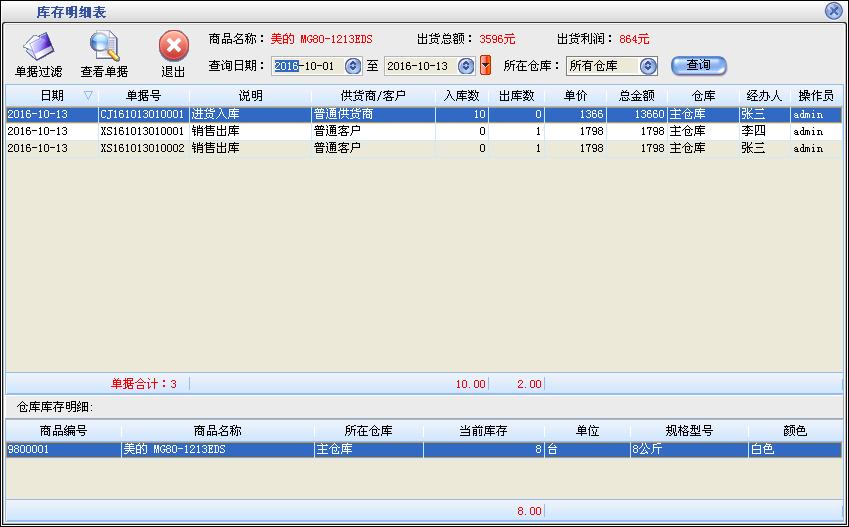
Task: Click the 规格型号 column header
Action: (x=688, y=431)
